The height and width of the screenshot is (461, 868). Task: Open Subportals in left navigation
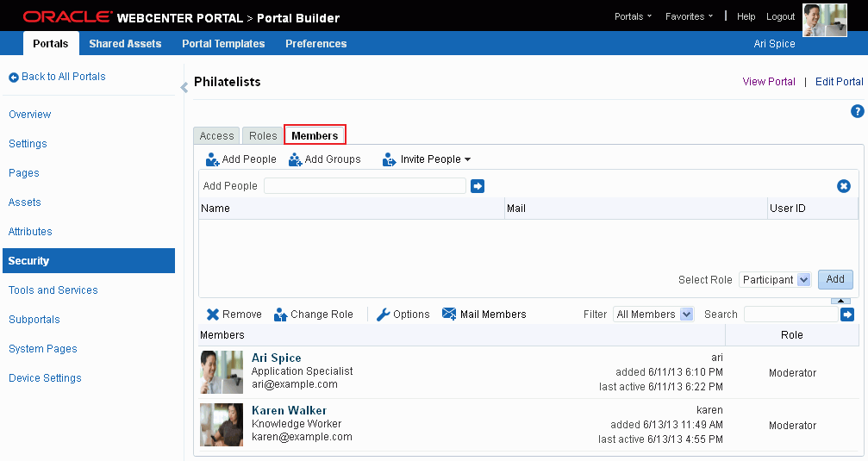point(34,320)
